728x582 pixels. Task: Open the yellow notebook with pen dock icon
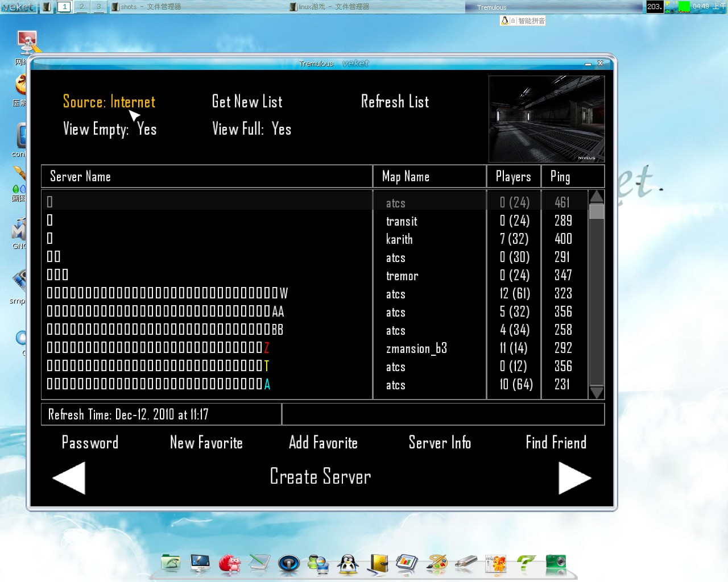tap(378, 563)
